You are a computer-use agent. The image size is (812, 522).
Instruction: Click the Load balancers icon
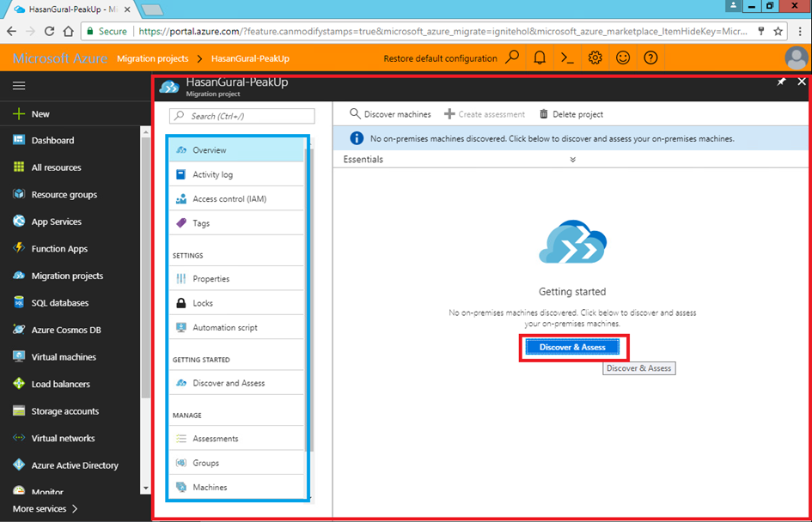click(19, 384)
